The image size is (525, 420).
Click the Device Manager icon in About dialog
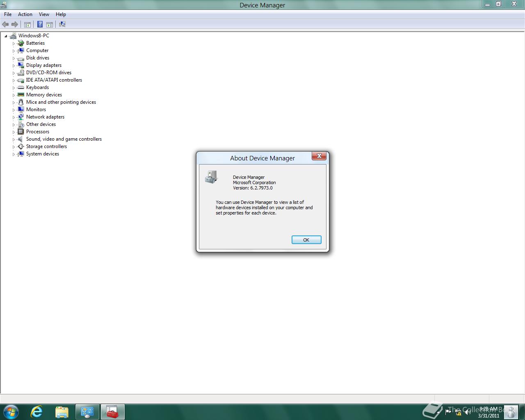[211, 177]
